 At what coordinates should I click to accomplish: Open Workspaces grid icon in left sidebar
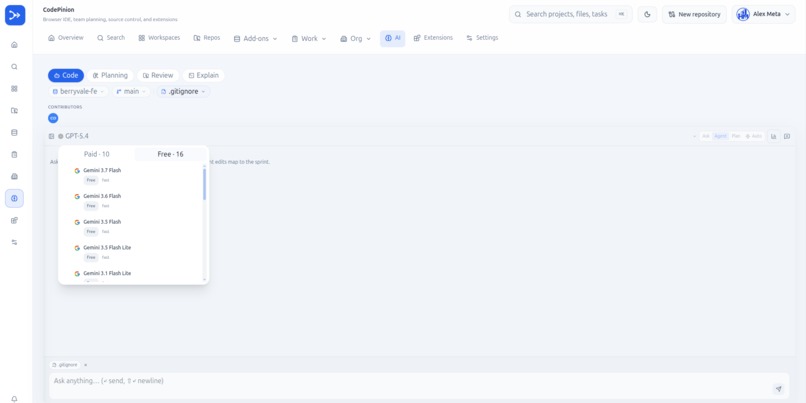14,88
